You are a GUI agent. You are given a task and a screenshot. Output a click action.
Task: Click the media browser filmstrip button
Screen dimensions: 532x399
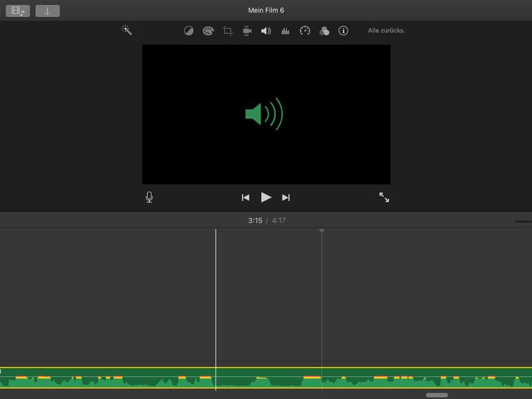[18, 11]
